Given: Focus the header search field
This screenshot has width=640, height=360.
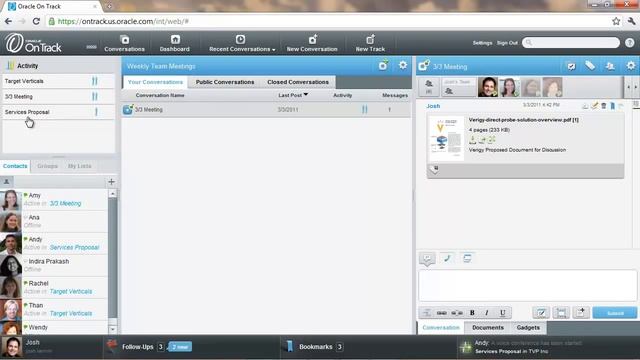Looking at the screenshot, I should 571,42.
